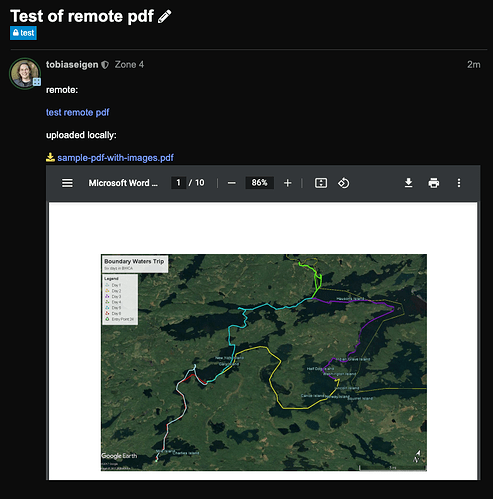Open tobiaseigen username link

pyautogui.click(x=72, y=64)
